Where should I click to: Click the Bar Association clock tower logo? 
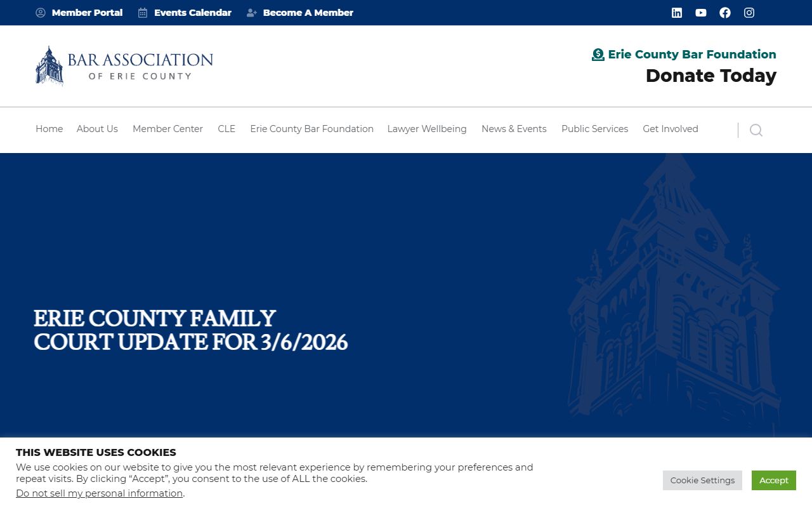(49, 65)
